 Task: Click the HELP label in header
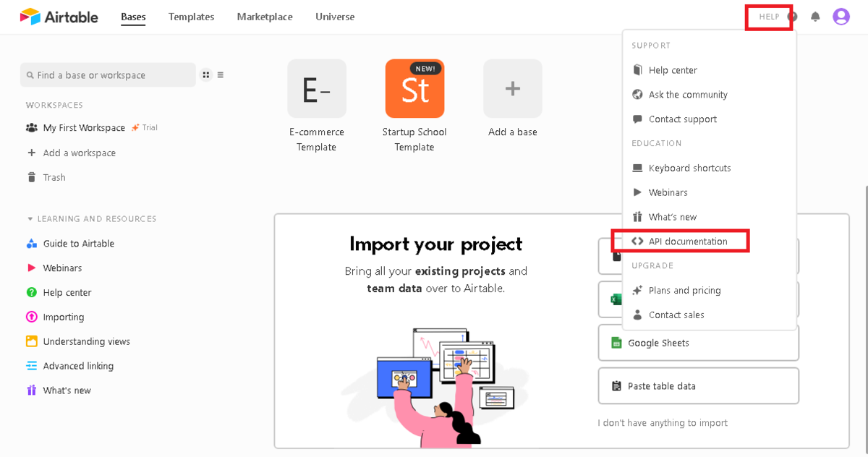[x=769, y=17]
